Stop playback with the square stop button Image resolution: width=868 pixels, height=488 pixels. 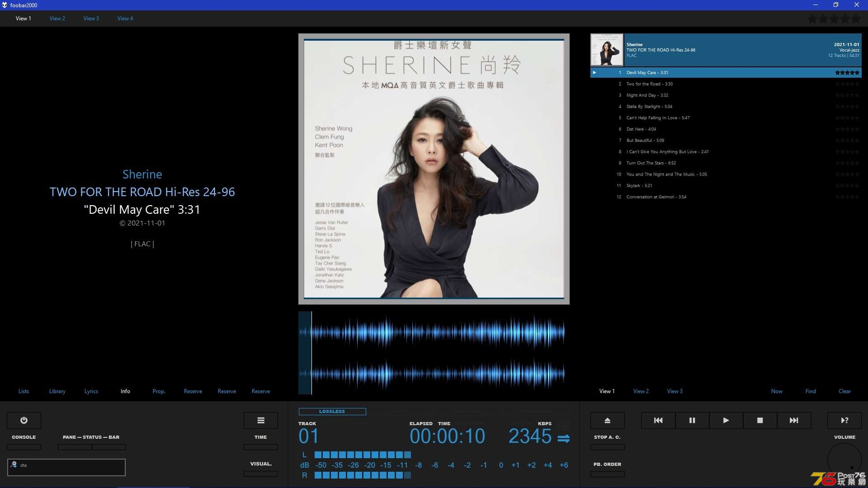tap(760, 420)
